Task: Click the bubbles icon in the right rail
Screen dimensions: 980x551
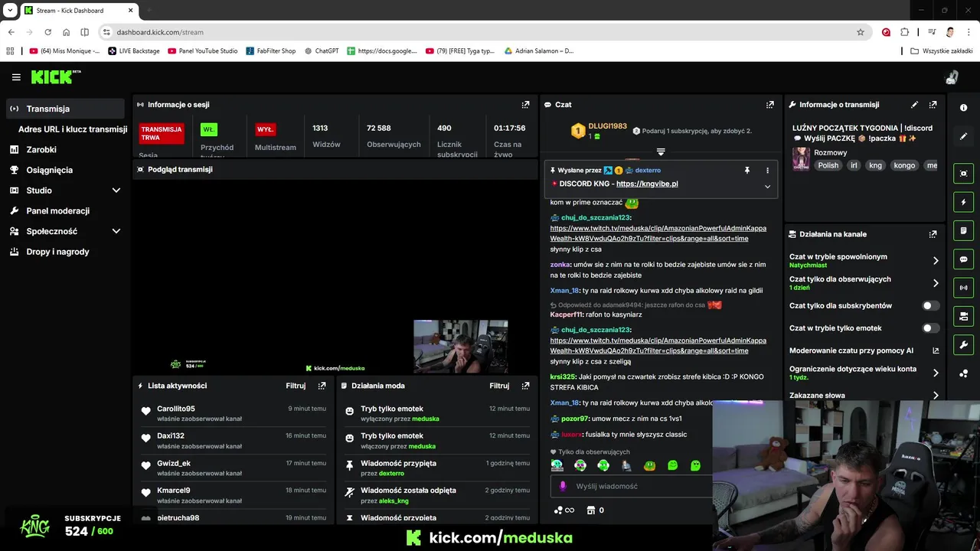Action: (x=963, y=373)
